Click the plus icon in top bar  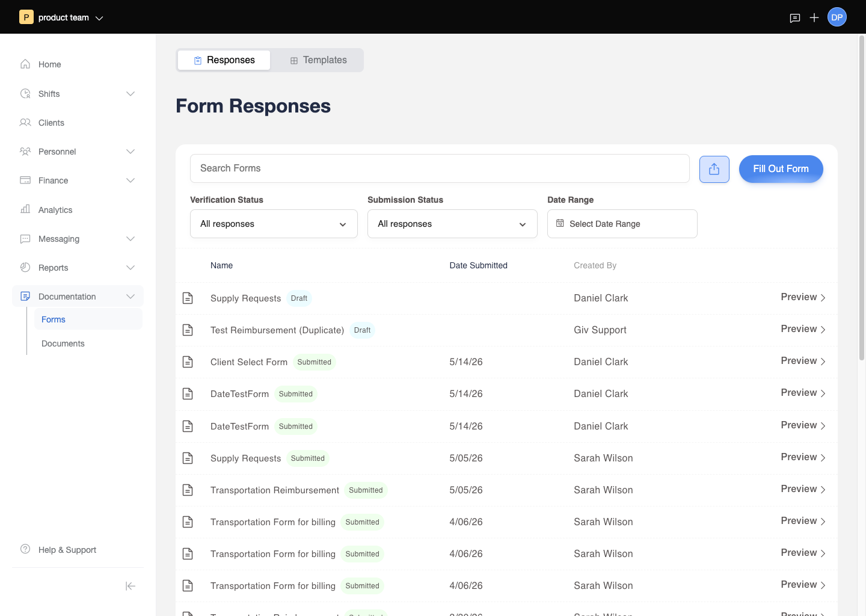tap(814, 17)
